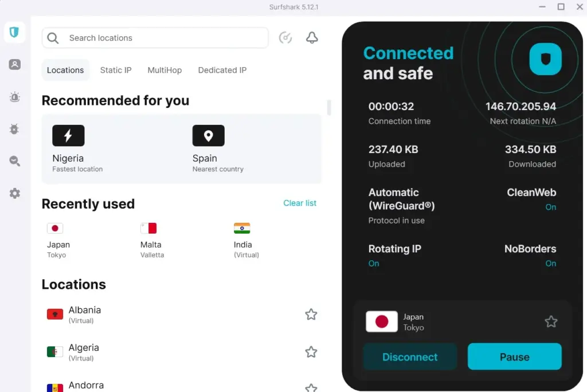Open the Alert siren sidebar icon
This screenshot has height=392, width=587.
[15, 97]
